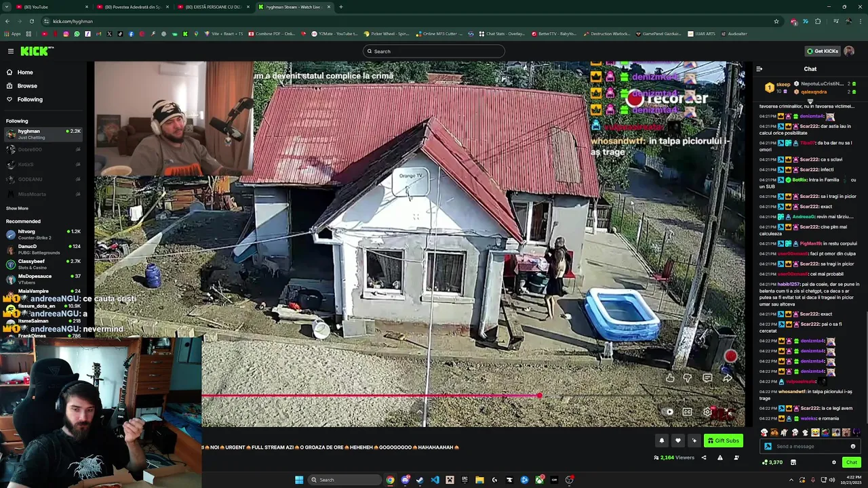Open MsDopesauce recommended channel

(x=43, y=279)
